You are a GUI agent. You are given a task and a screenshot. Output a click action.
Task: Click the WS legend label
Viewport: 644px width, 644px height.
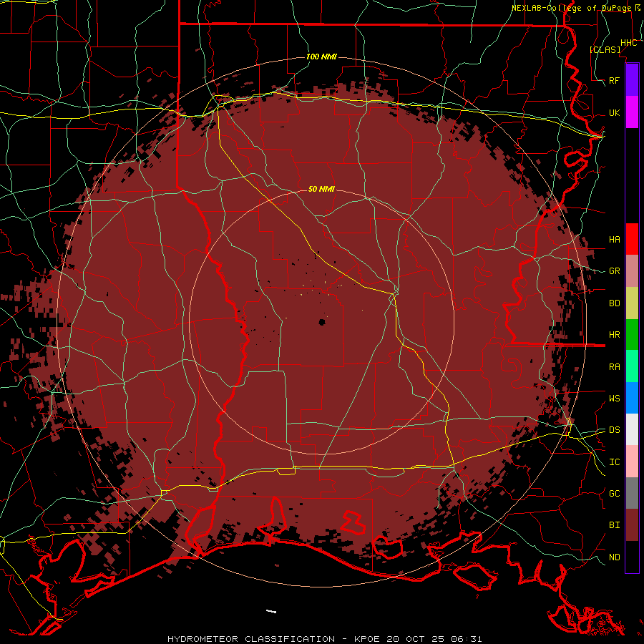click(615, 398)
